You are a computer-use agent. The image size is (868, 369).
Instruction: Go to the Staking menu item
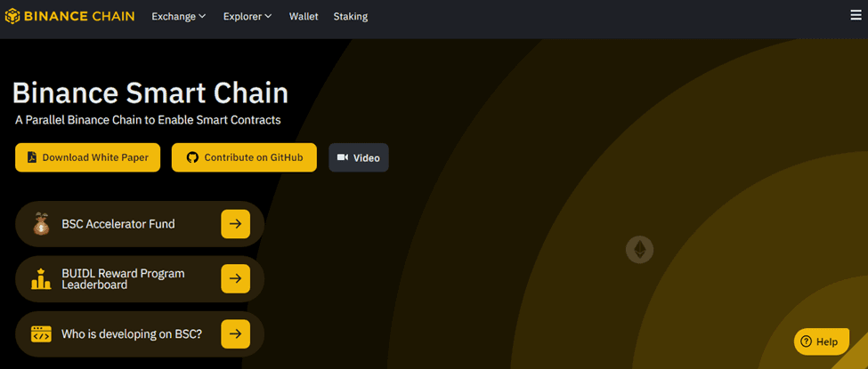[x=351, y=17]
